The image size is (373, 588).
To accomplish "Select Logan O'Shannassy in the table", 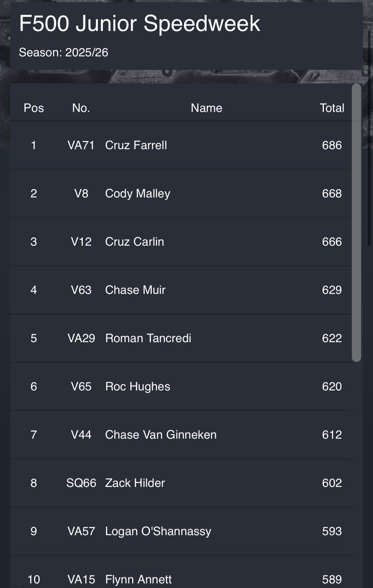I will pyautogui.click(x=158, y=531).
